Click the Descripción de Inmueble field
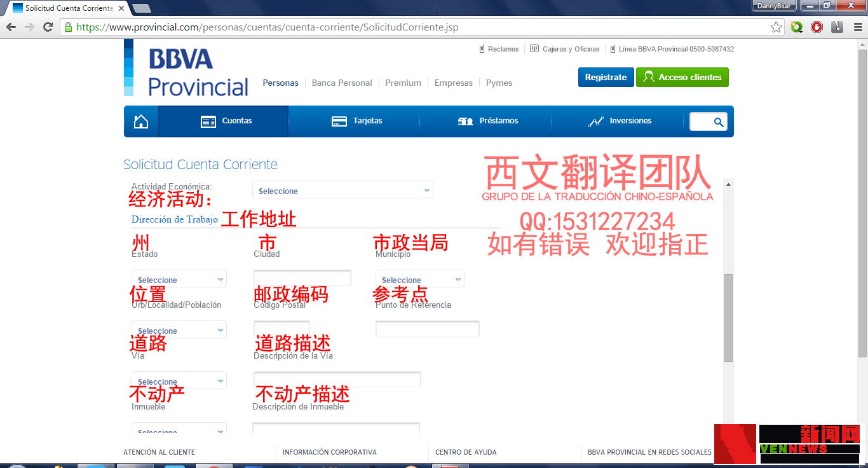Image resolution: width=868 pixels, height=468 pixels. [x=336, y=429]
